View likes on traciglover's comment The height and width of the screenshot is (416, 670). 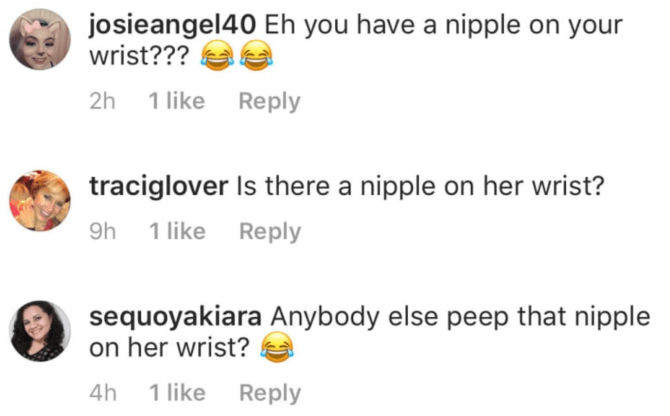coord(177,231)
